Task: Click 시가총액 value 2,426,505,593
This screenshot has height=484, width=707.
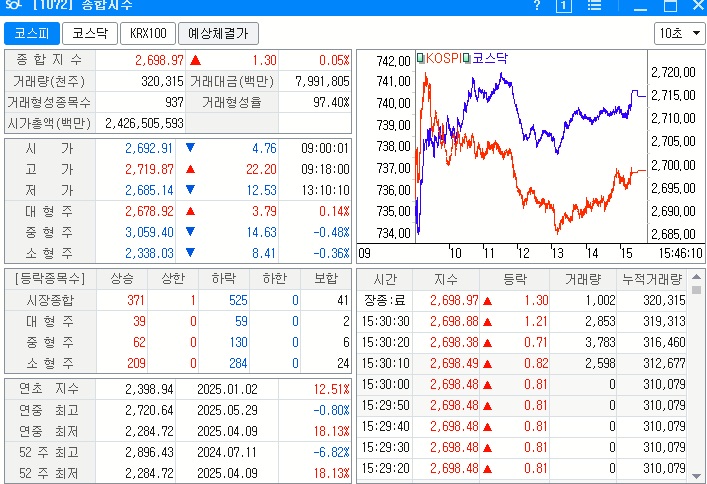Action: pos(144,124)
